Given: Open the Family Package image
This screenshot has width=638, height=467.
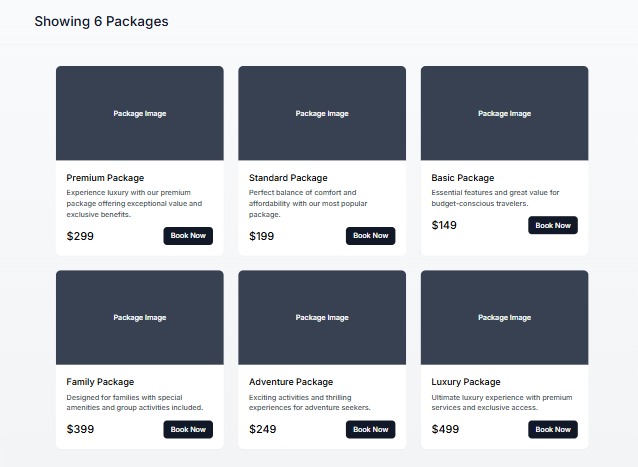Looking at the screenshot, I should pyautogui.click(x=140, y=317).
